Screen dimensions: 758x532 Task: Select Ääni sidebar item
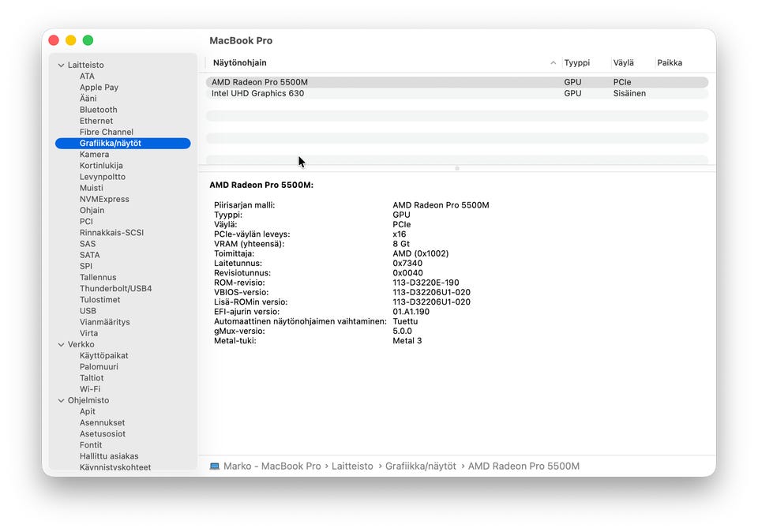88,99
